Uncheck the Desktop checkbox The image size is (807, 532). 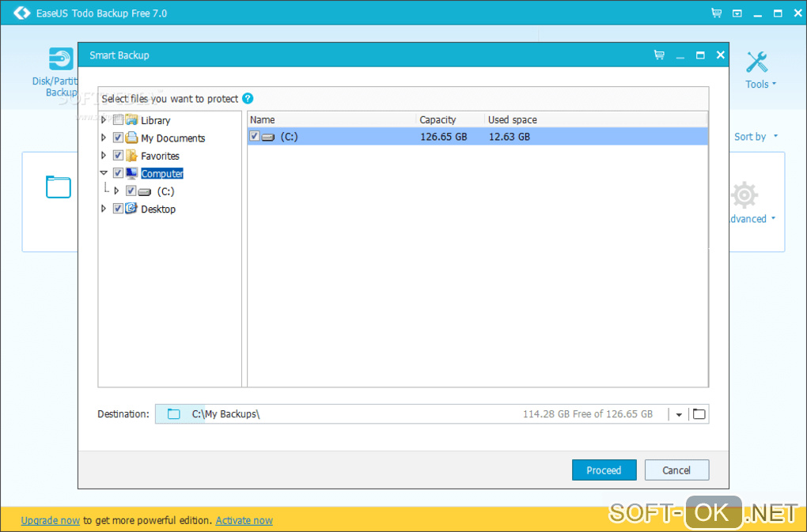(118, 209)
